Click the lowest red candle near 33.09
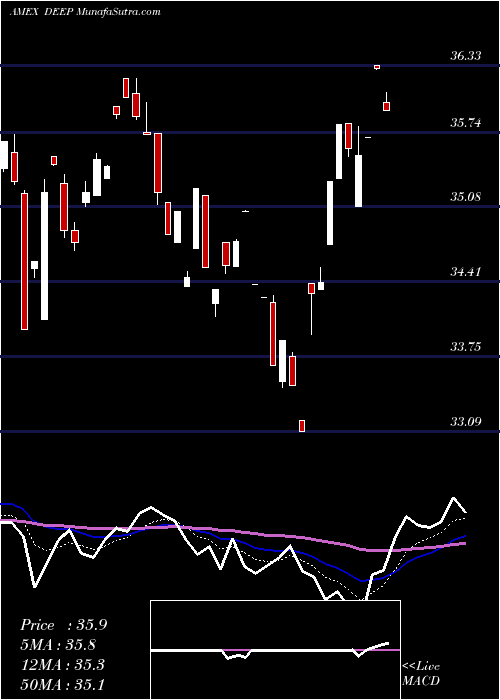Screen dimensions: 500x700 pyautogui.click(x=302, y=426)
